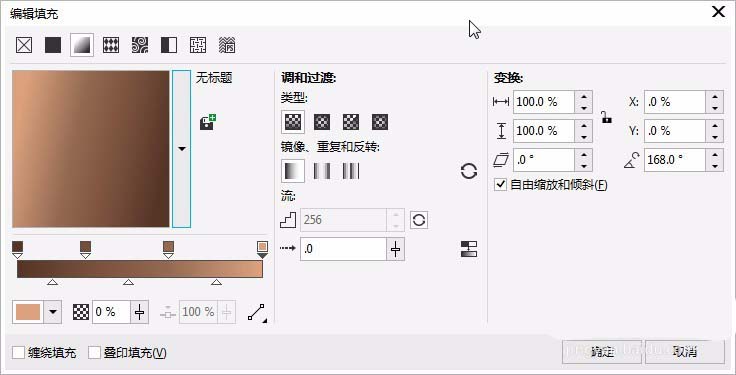This screenshot has width=736, height=375.
Task: Enable 缠绕填充 checkbox
Action: pyautogui.click(x=18, y=352)
